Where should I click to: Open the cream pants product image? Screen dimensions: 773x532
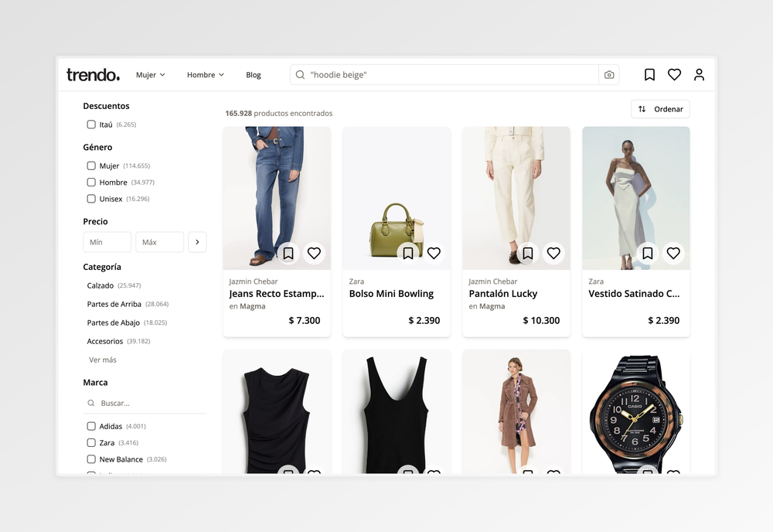click(516, 198)
